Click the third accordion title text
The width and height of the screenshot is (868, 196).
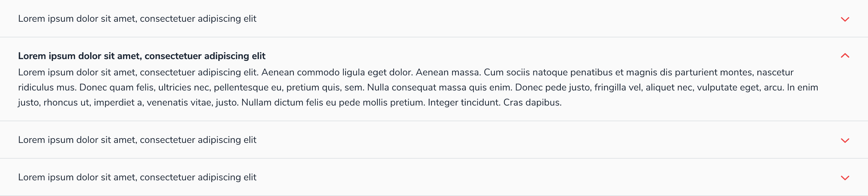[x=137, y=139]
